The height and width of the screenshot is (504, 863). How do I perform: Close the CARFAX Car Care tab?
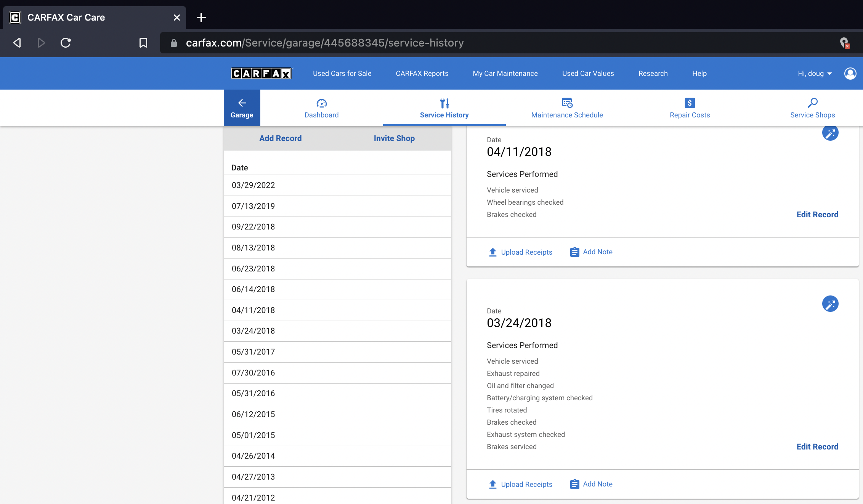(x=176, y=18)
